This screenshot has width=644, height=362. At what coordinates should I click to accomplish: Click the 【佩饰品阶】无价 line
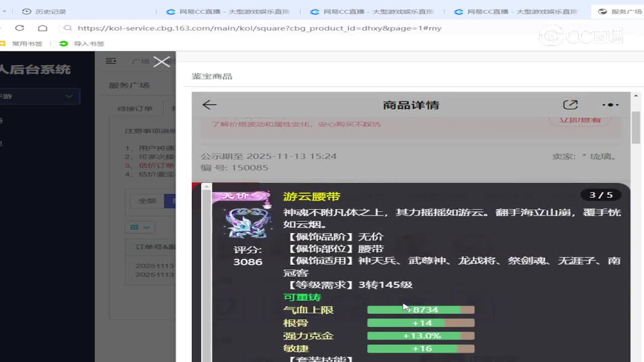click(335, 236)
